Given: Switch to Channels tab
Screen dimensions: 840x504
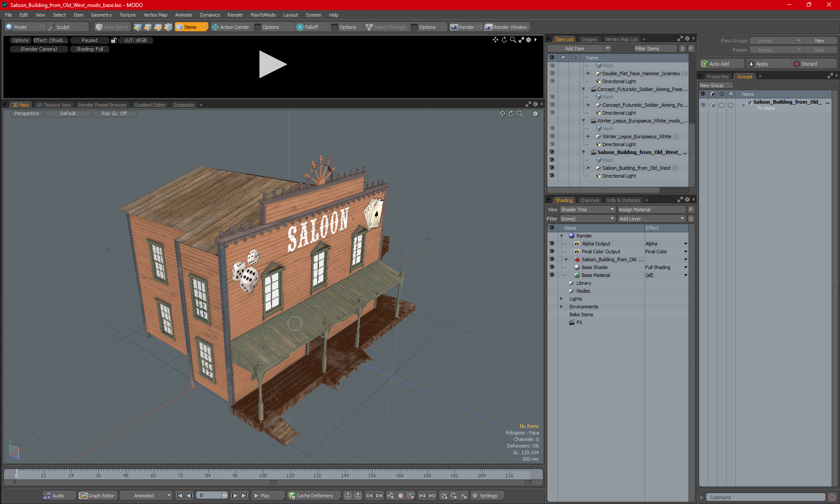Looking at the screenshot, I should [x=590, y=200].
